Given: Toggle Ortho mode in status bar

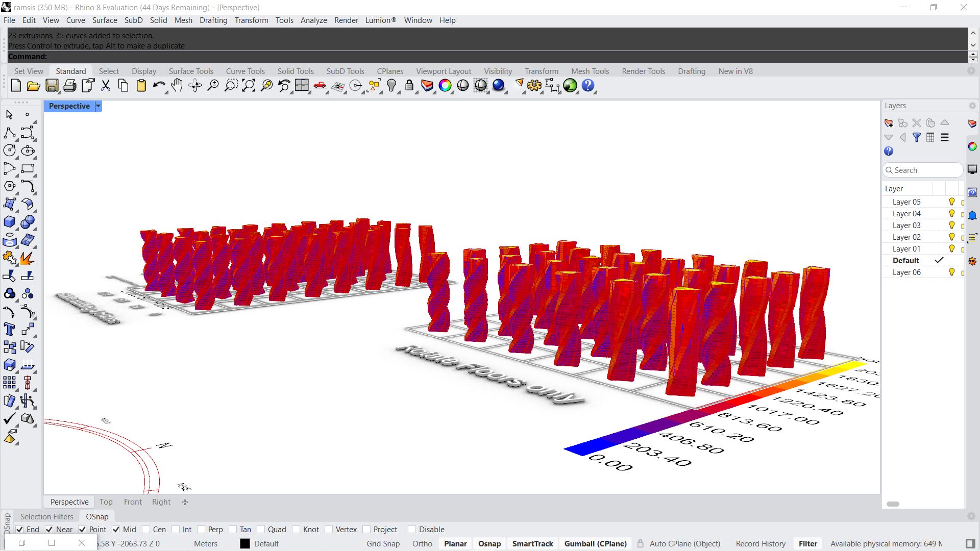Looking at the screenshot, I should pyautogui.click(x=422, y=544).
